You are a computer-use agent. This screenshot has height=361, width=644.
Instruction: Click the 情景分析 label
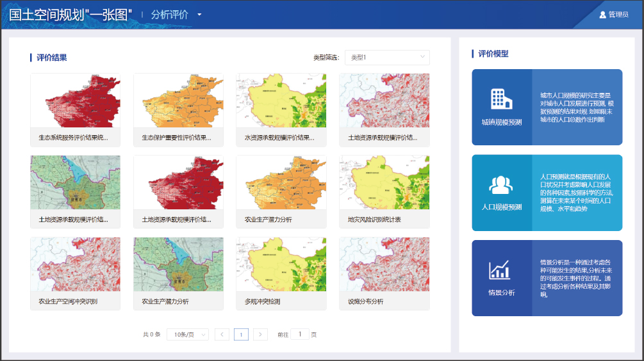click(502, 293)
